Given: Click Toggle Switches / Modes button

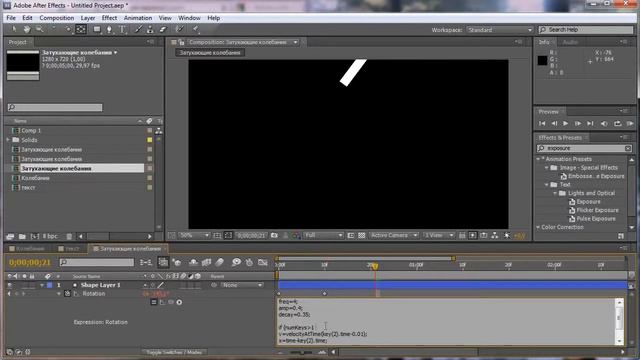Looking at the screenshot, I should pyautogui.click(x=174, y=352).
